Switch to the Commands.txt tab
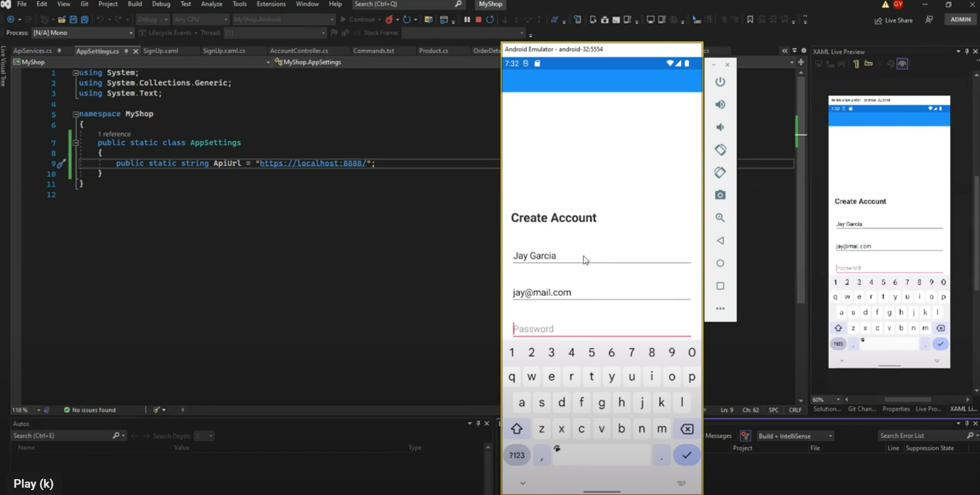The height and width of the screenshot is (495, 980). click(373, 51)
